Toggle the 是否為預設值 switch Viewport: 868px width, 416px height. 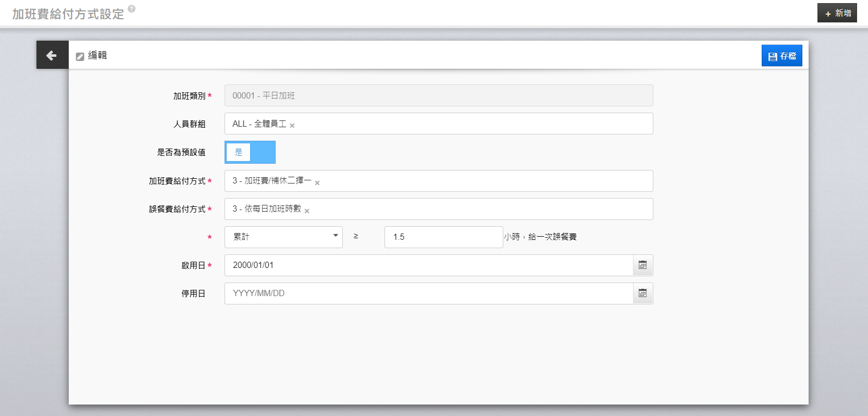(x=250, y=152)
